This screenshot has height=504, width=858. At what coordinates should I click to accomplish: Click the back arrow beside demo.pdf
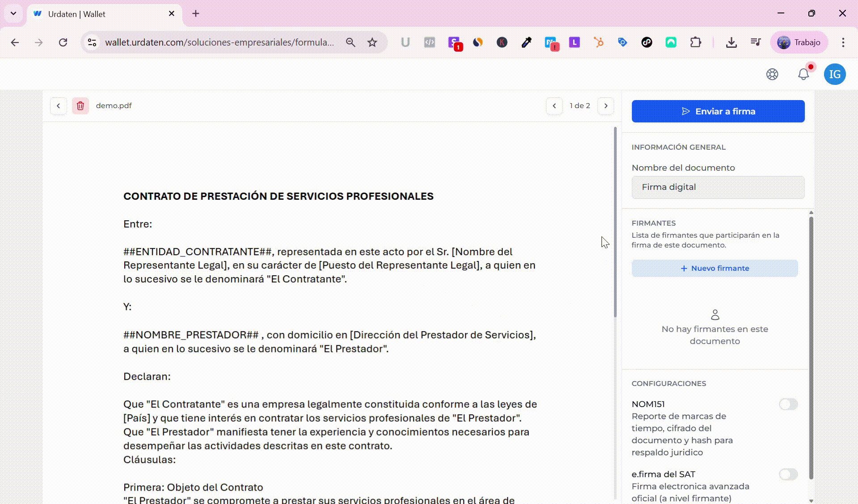click(59, 106)
